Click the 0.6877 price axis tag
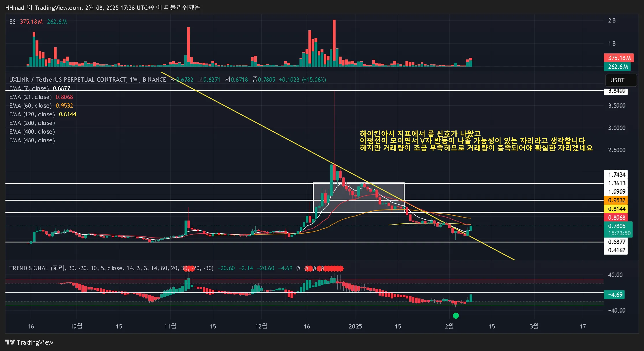Screen dimensions: 644x351 pyautogui.click(x=616, y=242)
